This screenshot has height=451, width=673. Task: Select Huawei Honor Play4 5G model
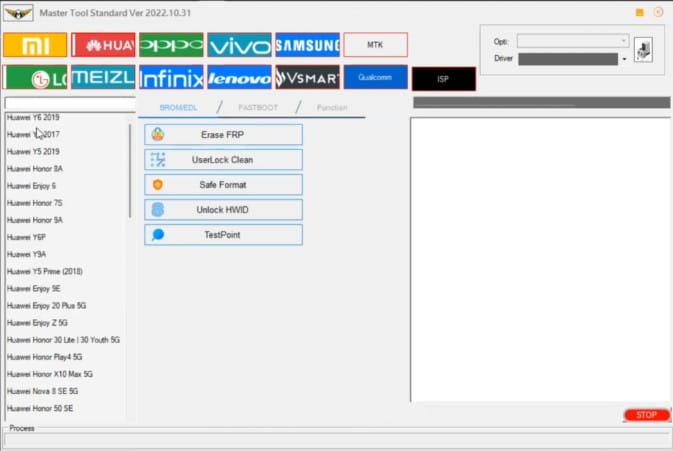click(x=44, y=357)
